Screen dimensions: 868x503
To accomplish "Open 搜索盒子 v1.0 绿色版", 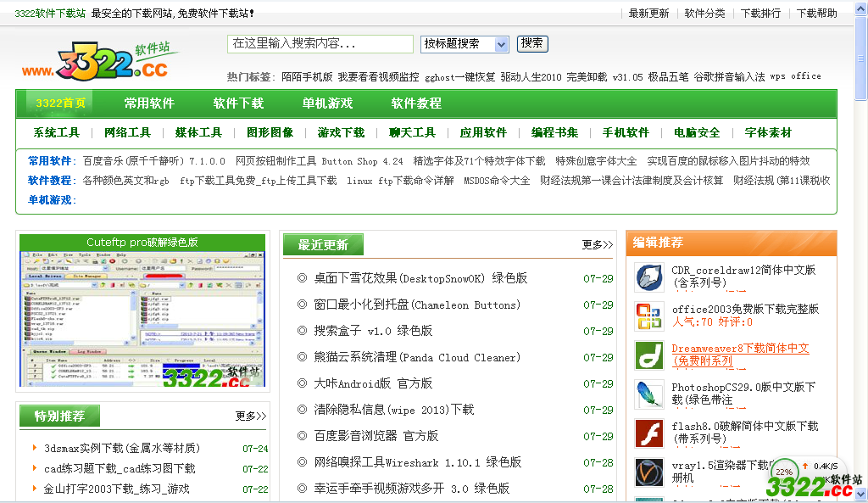I will (x=373, y=331).
